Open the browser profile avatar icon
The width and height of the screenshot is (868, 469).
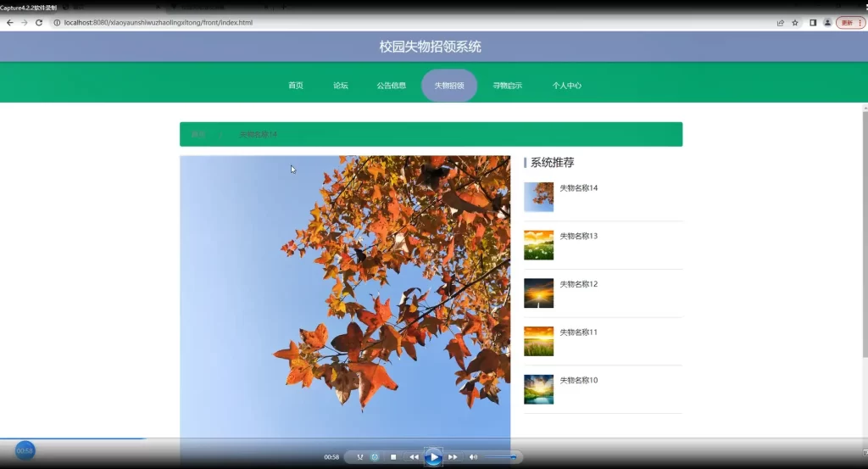point(827,23)
